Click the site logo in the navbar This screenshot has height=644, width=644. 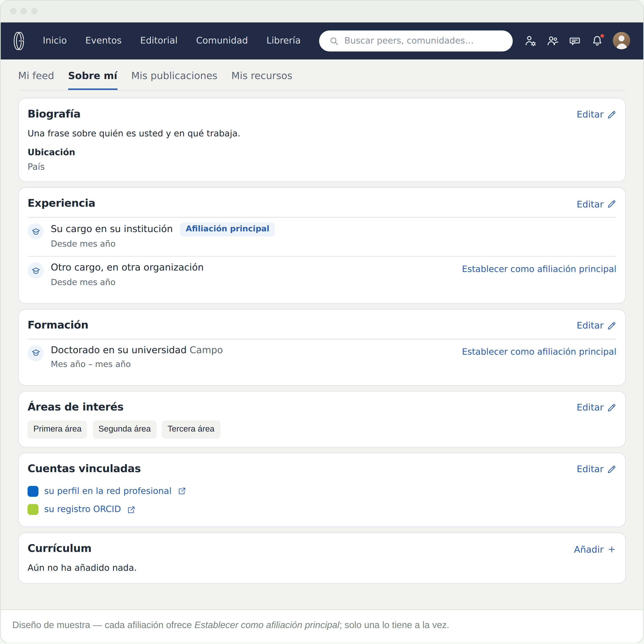pyautogui.click(x=19, y=41)
